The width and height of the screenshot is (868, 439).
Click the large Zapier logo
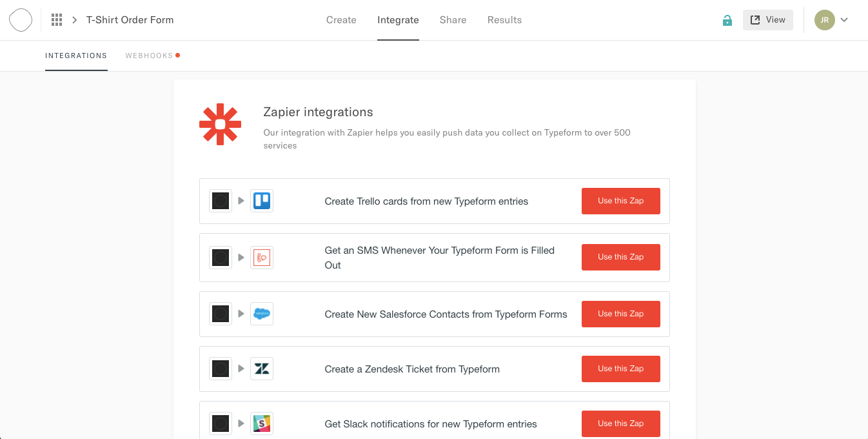coord(220,124)
